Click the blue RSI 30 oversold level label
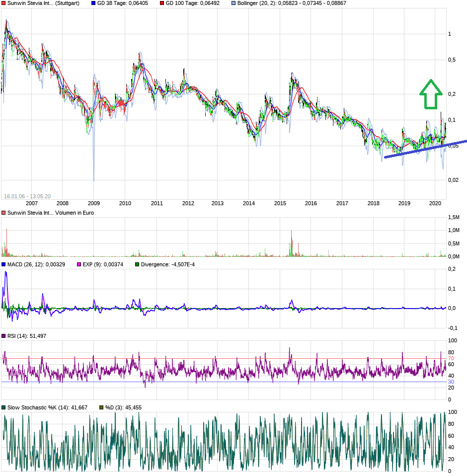Viewport: 467px width, 476px height. 451,382
